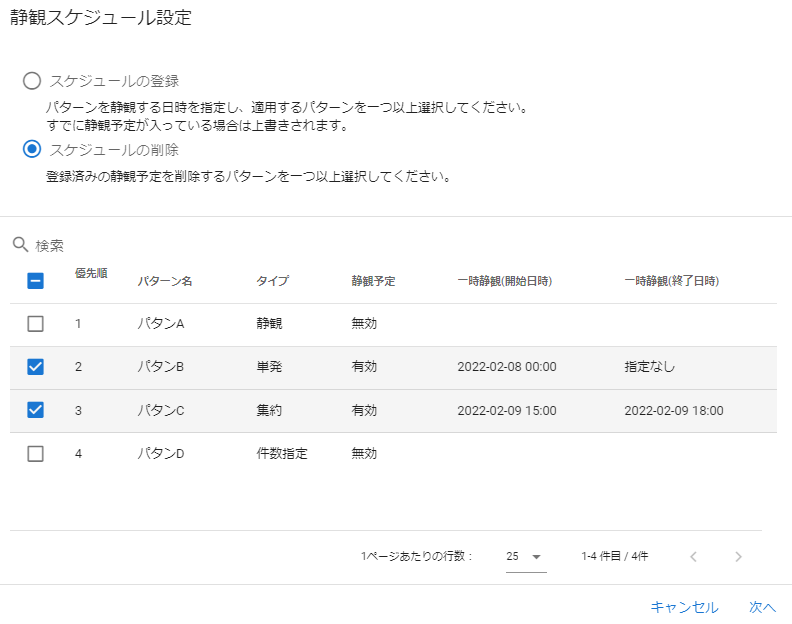
Task: Check the パタンA row checkbox
Action: coord(35,324)
